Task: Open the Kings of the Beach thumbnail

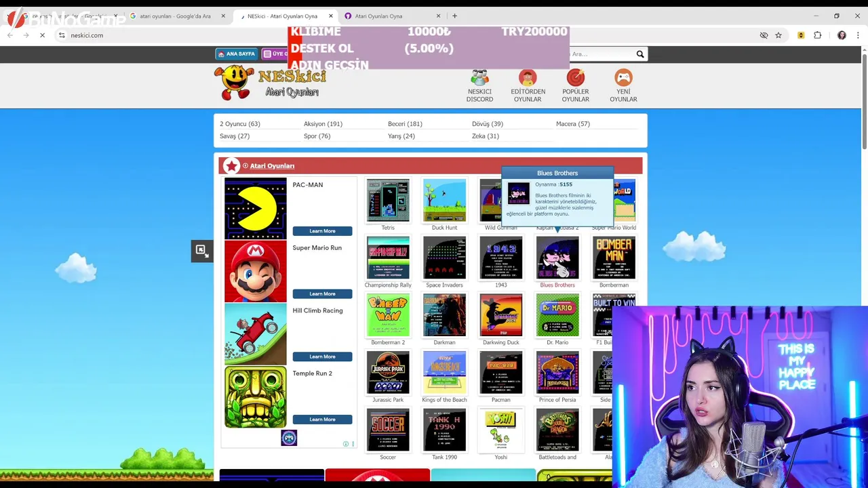Action: pyautogui.click(x=444, y=373)
